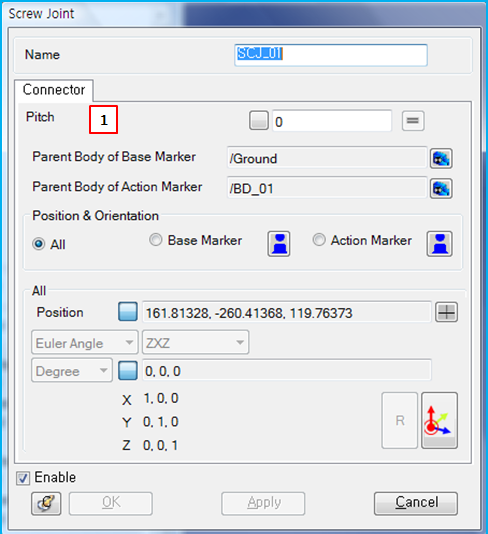Click the Euler angle parametric value button
The height and width of the screenshot is (534, 488).
pos(128,371)
